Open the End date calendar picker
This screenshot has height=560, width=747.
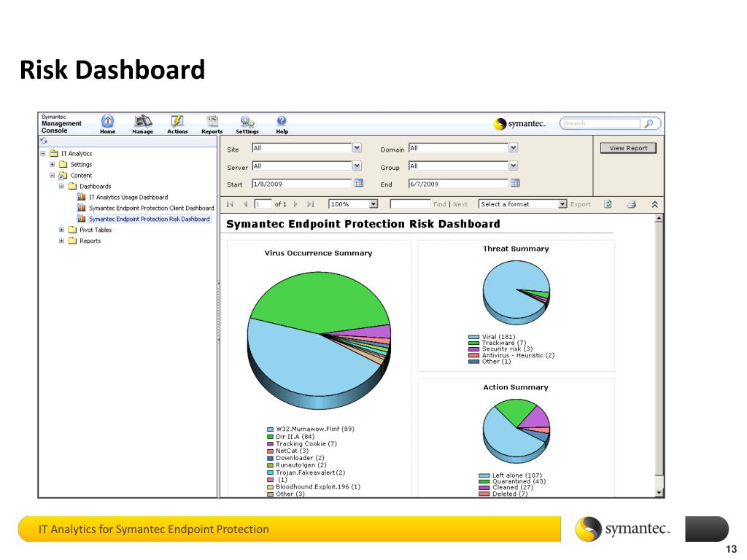click(515, 183)
